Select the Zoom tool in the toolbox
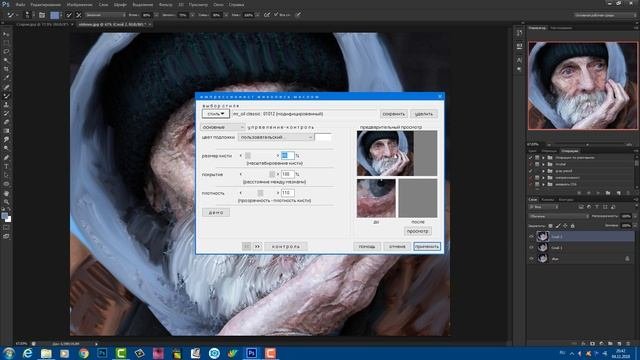This screenshot has width=640, height=360. [x=6, y=202]
